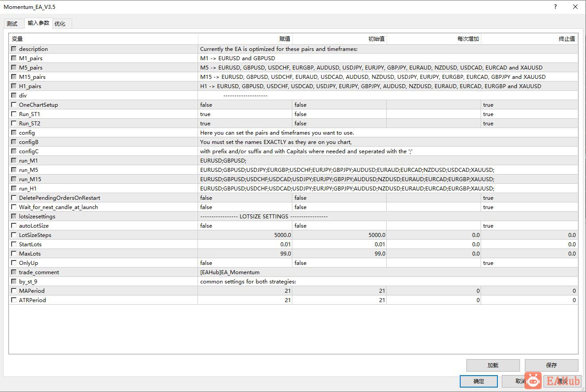
Task: Click Run_ST1 赋值 cell showing true
Action: point(245,114)
